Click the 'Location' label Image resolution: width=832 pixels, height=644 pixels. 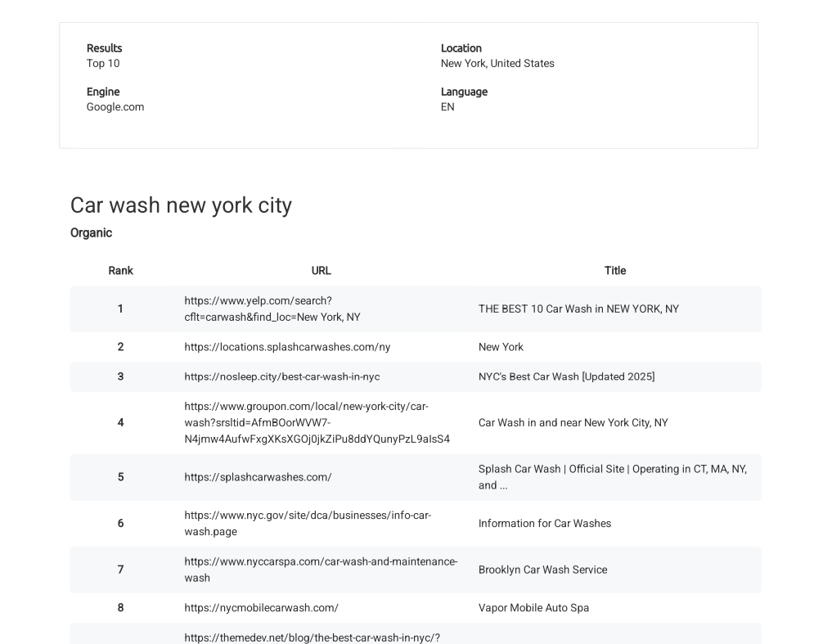tap(461, 48)
